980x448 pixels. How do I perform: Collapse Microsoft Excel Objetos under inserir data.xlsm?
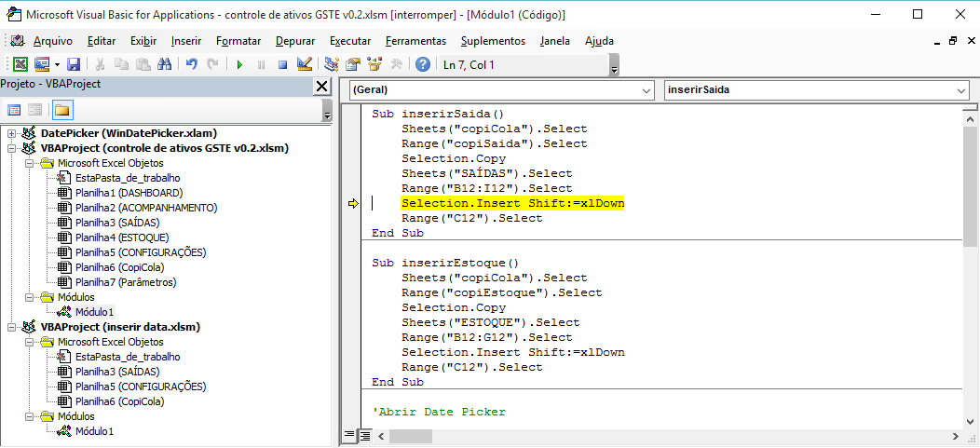[x=29, y=342]
